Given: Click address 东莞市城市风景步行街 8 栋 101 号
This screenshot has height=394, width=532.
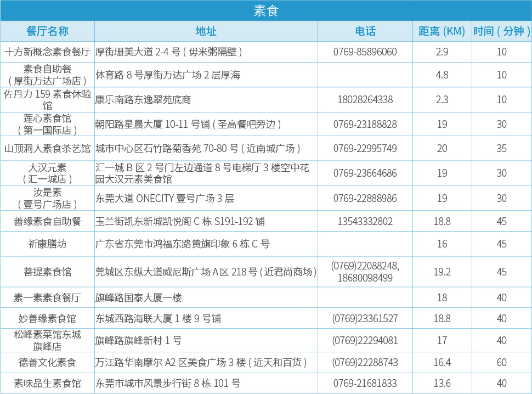Looking at the screenshot, I should click(168, 383).
